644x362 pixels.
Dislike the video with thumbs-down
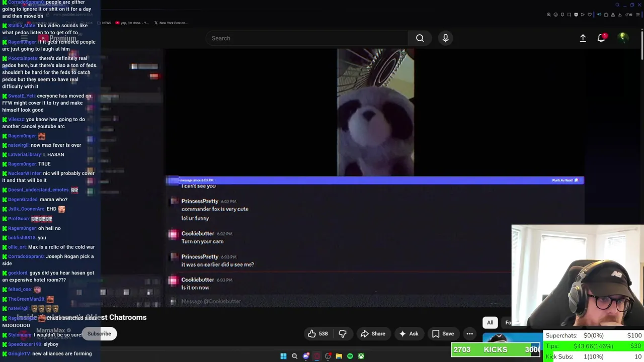click(x=343, y=333)
